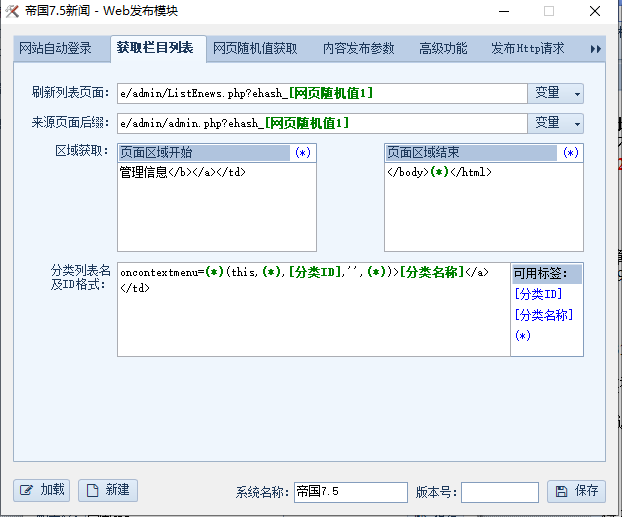Switch to the 发布Http请求 tab
This screenshot has width=622, height=517.
pos(528,48)
